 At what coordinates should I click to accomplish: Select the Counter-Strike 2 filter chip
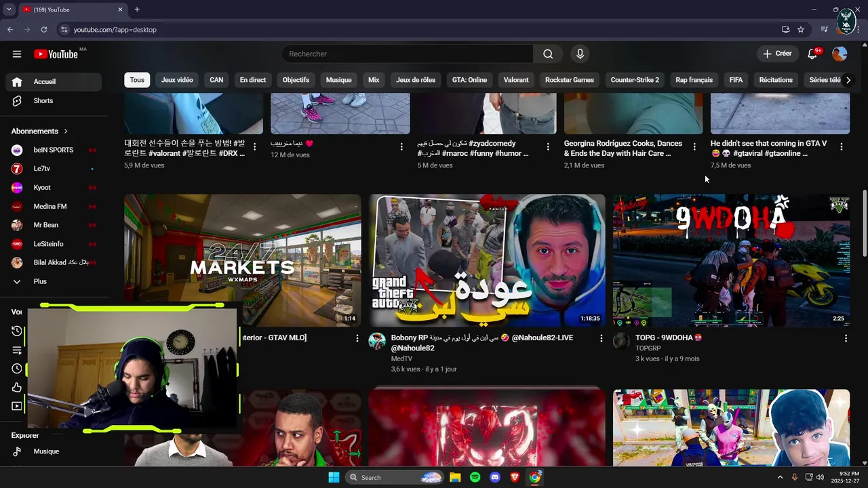pos(635,80)
